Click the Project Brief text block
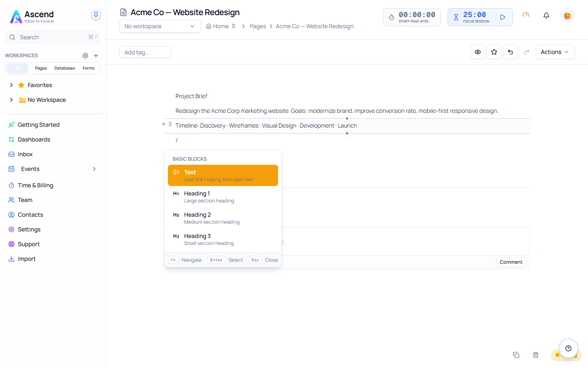588x368 pixels. pos(192,96)
